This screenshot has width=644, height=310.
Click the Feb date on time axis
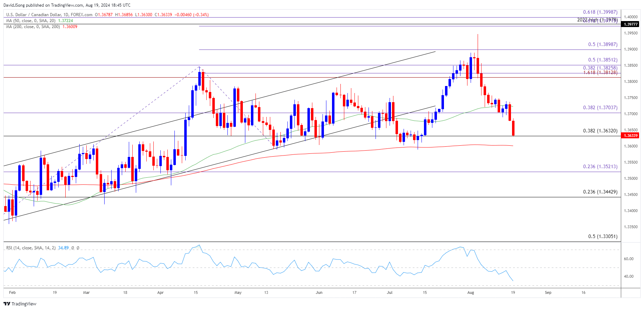pos(12,292)
